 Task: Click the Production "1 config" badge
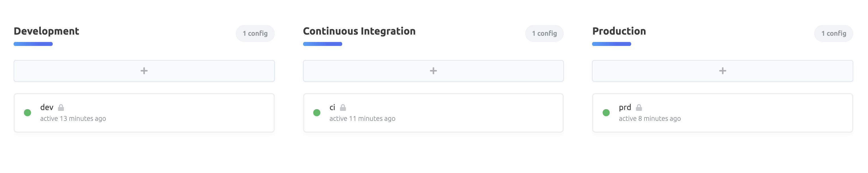point(833,33)
